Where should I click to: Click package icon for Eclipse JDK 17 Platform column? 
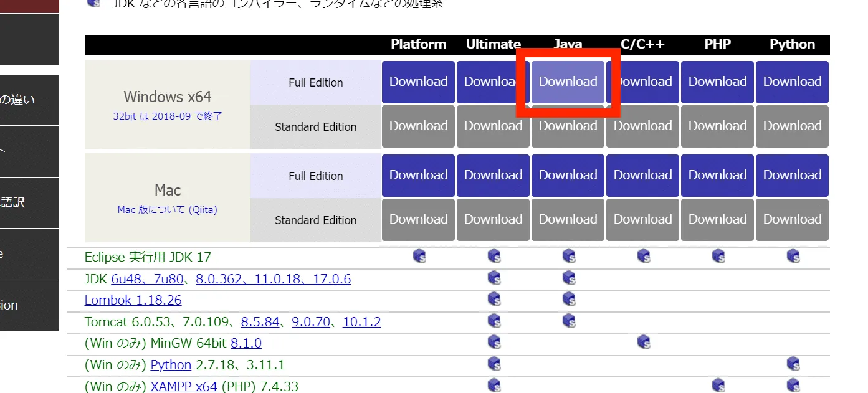419,255
